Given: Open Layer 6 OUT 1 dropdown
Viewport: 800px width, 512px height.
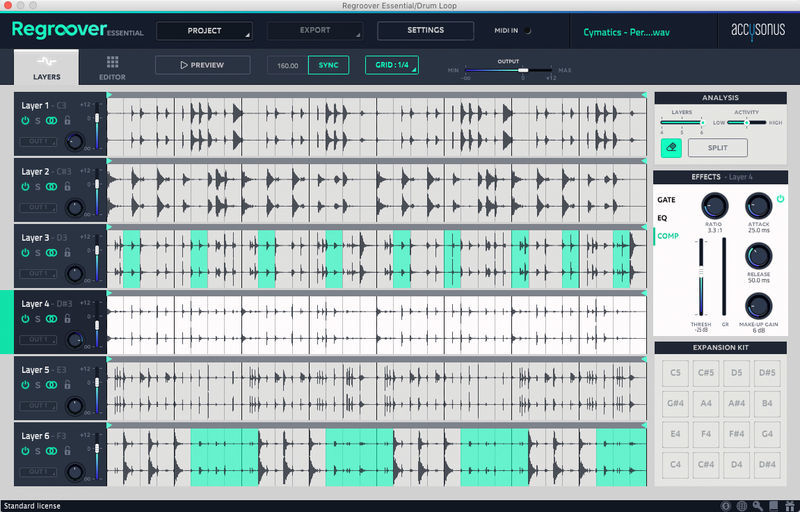Looking at the screenshot, I should click(x=38, y=472).
